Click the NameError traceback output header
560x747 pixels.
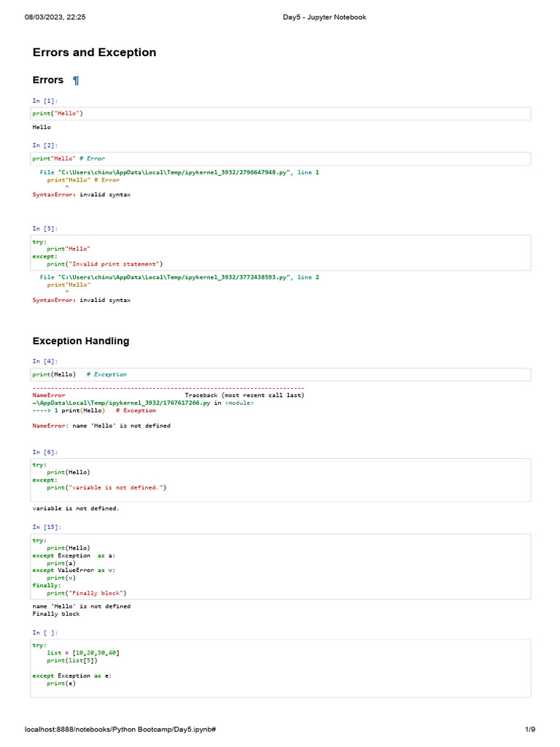[49, 395]
